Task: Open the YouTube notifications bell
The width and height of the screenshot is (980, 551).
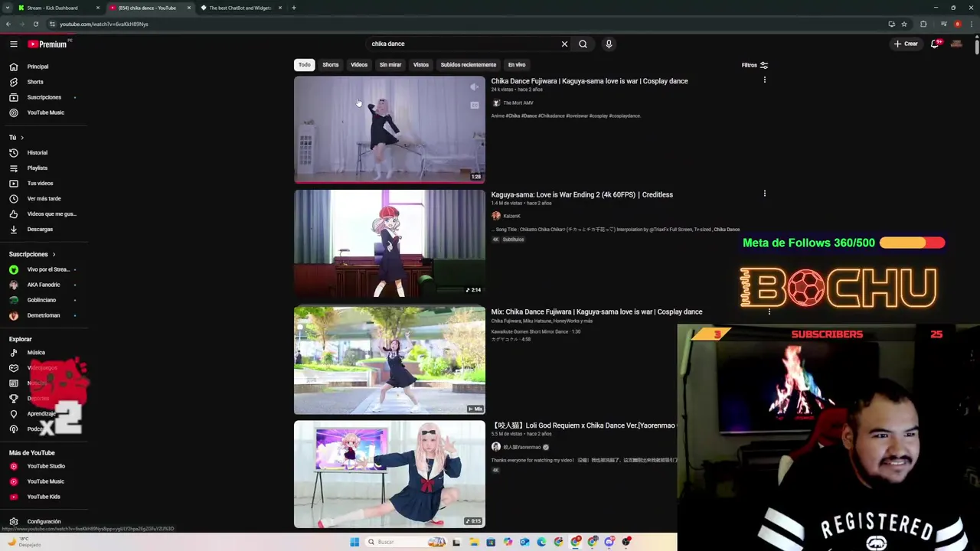Action: click(935, 44)
